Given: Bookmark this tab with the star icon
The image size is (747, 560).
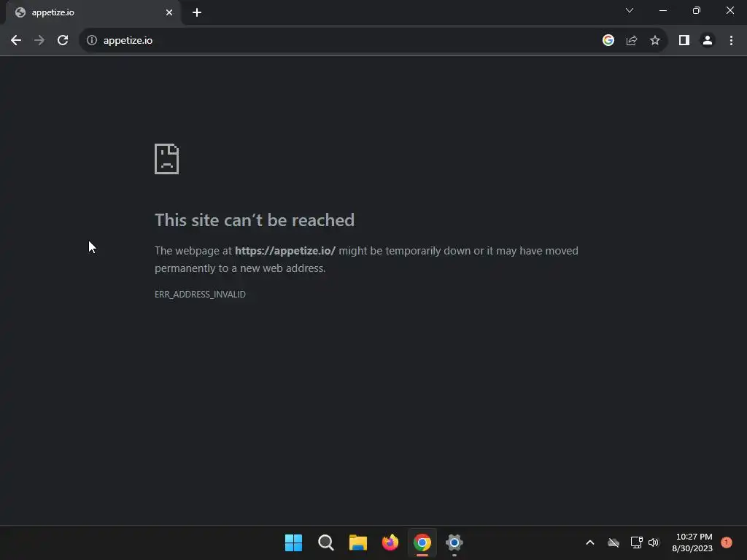Looking at the screenshot, I should click(x=655, y=41).
